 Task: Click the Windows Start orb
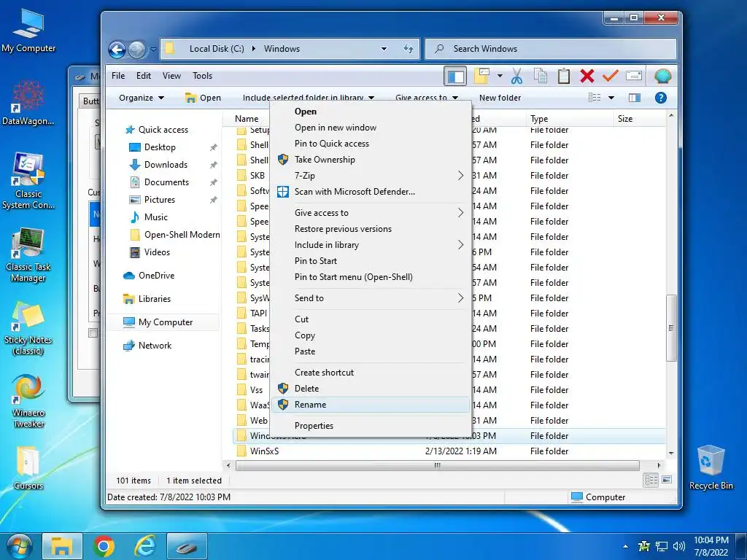tap(19, 546)
